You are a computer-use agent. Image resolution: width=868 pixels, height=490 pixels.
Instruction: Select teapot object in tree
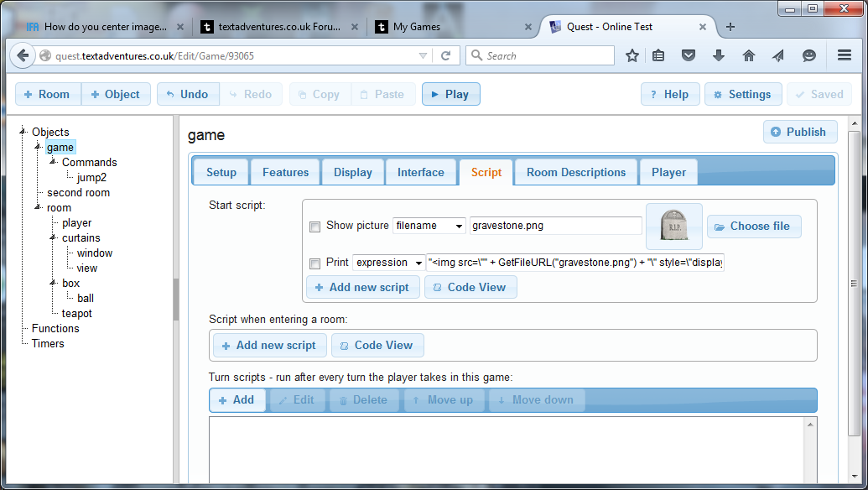[76, 313]
